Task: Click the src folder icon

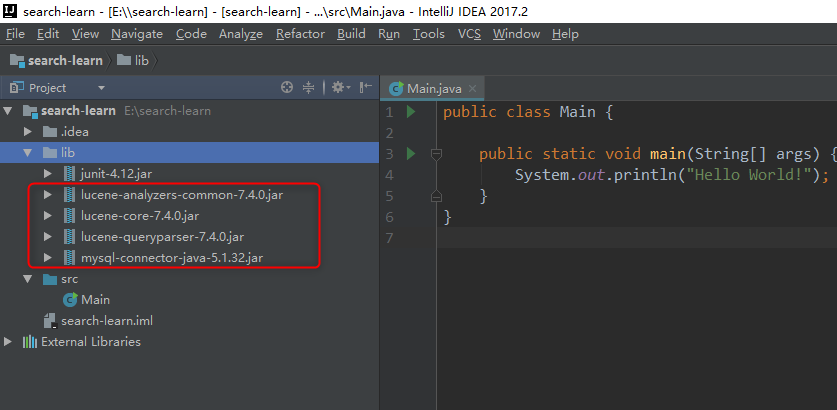Action: click(x=50, y=279)
